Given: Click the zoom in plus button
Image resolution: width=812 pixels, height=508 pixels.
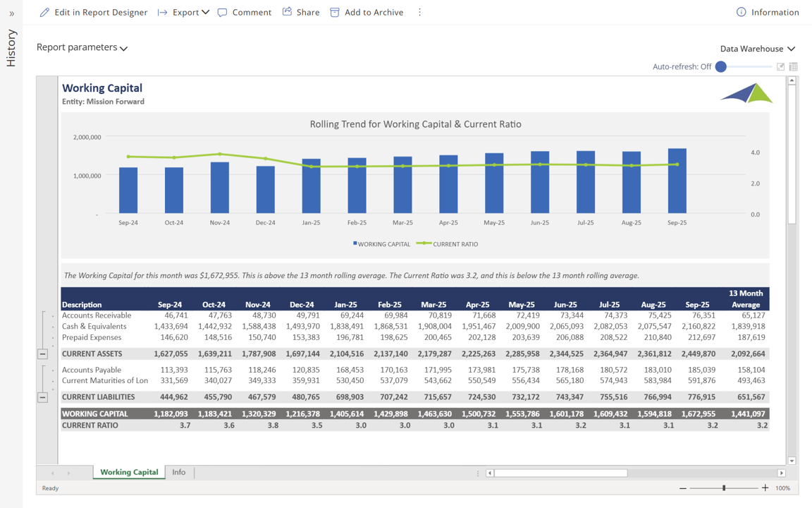Looking at the screenshot, I should coord(765,488).
